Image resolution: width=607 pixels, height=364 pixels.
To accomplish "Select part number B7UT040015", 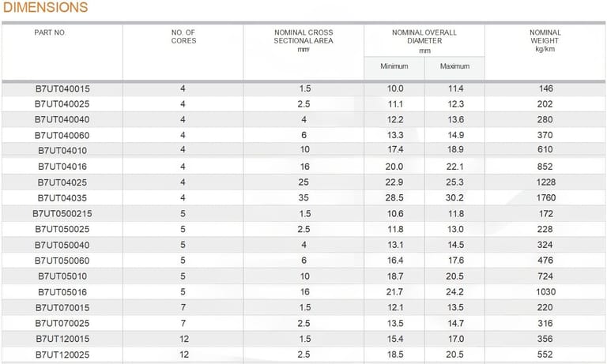I will tap(62, 88).
